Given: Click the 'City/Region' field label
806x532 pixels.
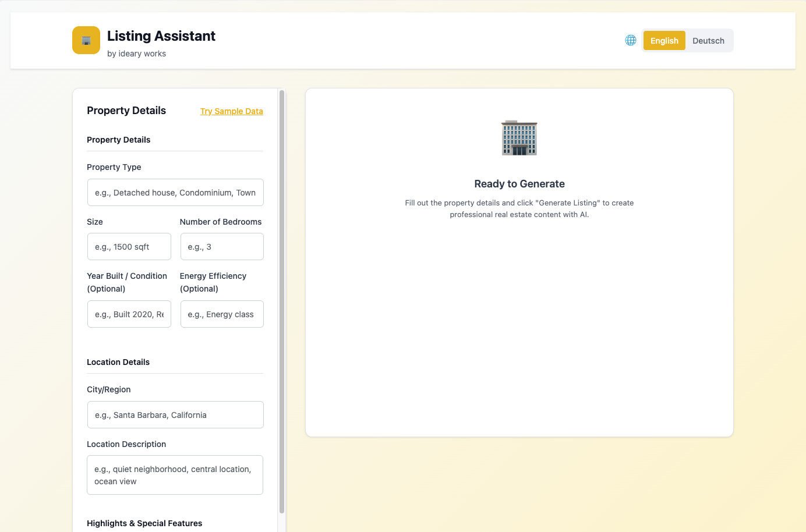Looking at the screenshot, I should 109,389.
